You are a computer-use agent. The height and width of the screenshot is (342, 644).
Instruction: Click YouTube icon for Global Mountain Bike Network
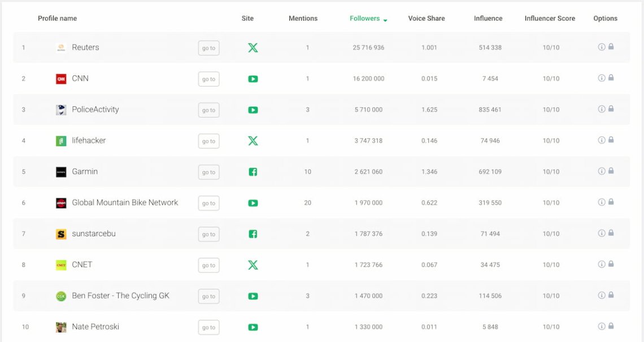click(x=253, y=203)
